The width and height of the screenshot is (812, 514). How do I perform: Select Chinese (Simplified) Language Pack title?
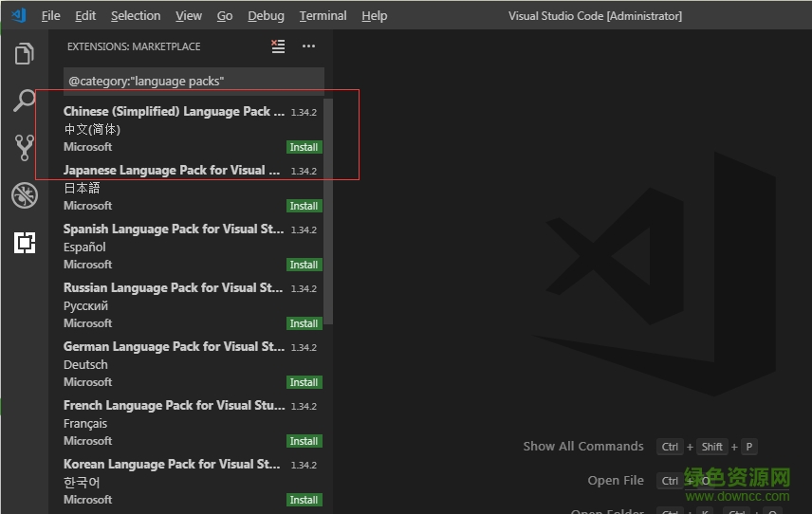(174, 112)
